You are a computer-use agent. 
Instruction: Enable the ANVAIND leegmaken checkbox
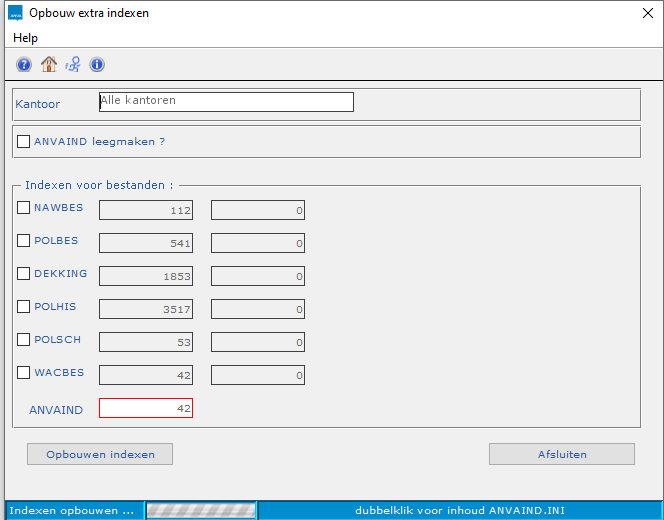[x=24, y=142]
